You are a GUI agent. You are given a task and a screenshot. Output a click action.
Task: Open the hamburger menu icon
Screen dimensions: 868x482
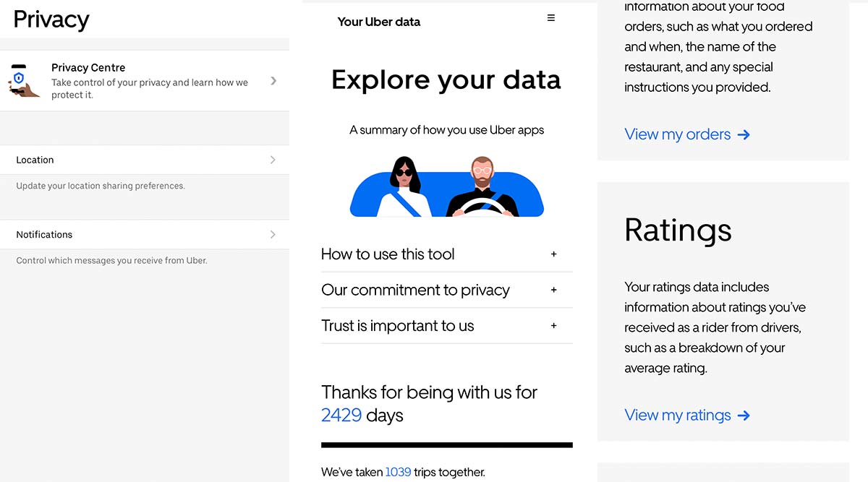tap(551, 18)
